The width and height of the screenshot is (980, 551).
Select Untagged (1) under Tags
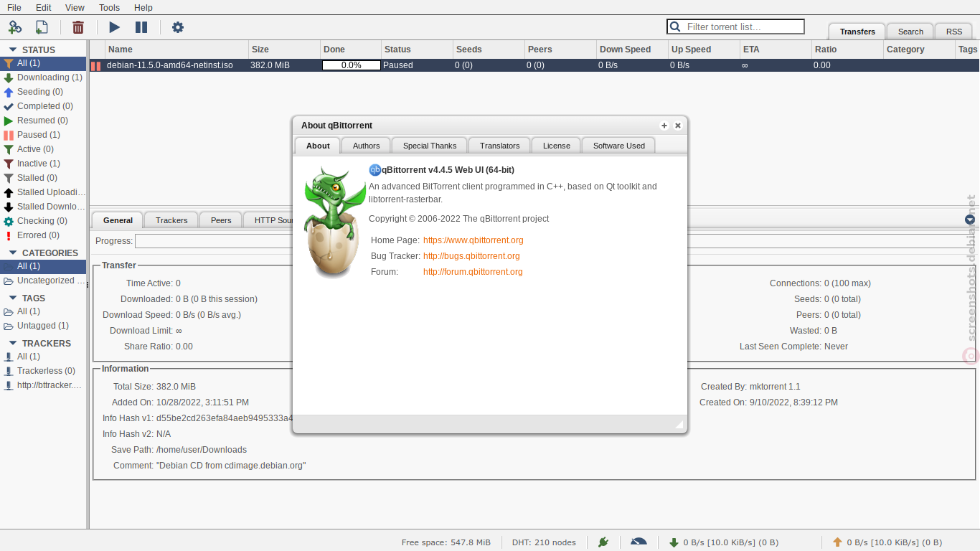pyautogui.click(x=43, y=326)
